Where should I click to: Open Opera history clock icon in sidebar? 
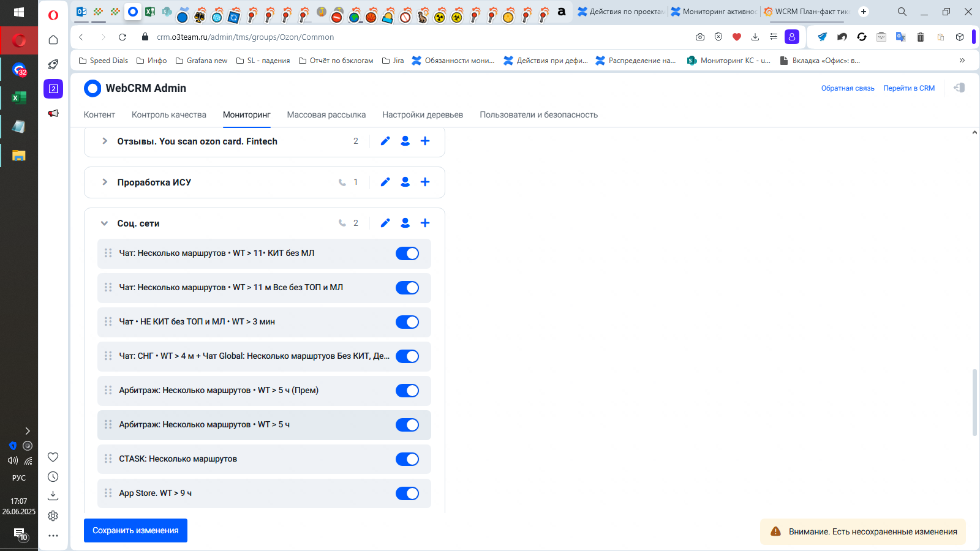pos(53,477)
